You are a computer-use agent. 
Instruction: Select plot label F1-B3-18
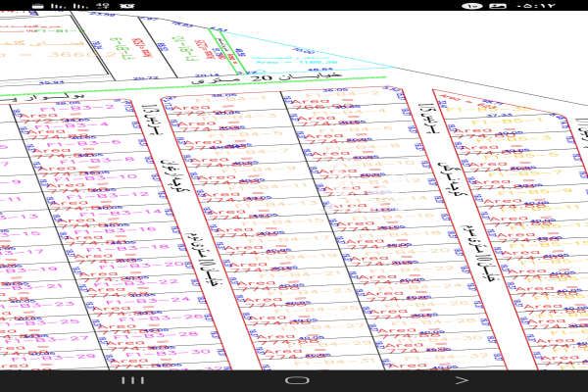[127, 248]
